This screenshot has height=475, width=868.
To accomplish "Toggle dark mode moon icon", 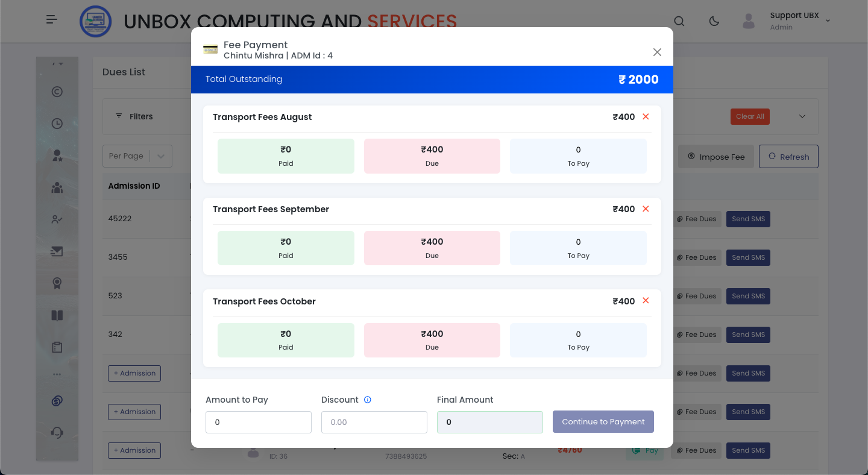I will [x=714, y=21].
